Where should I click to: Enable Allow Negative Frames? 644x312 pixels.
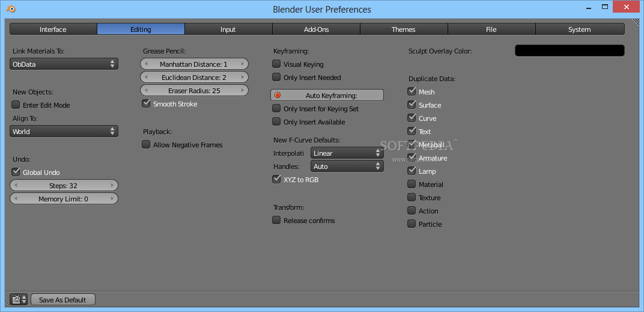(146, 145)
